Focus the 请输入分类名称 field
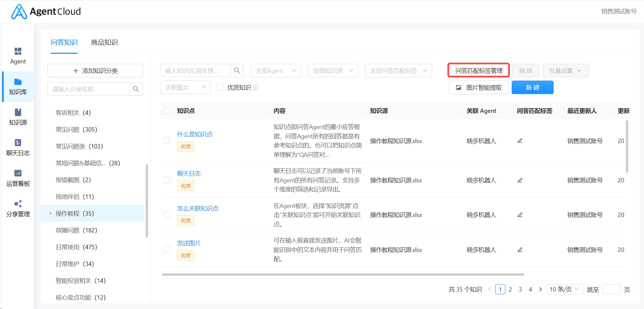Image resolution: width=644 pixels, height=309 pixels. [88, 89]
